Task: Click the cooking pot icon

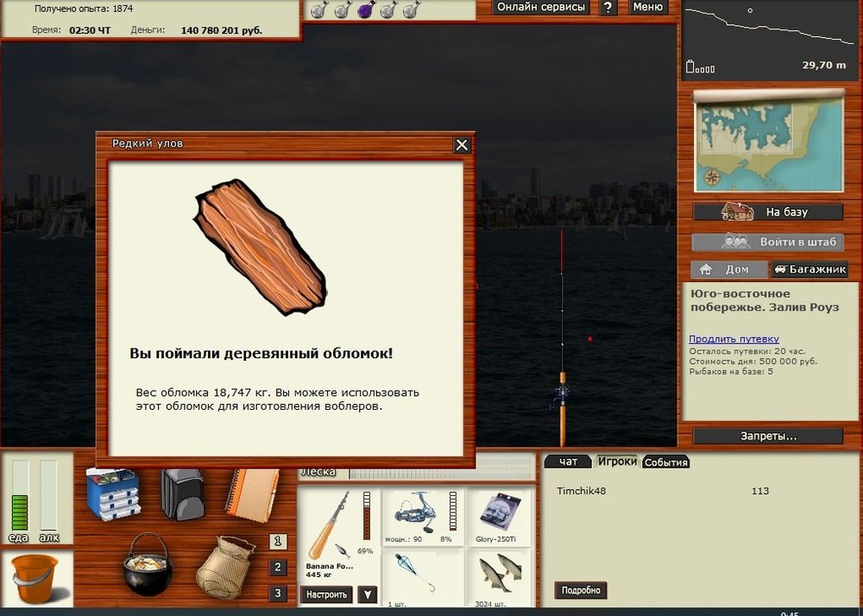Action: [x=147, y=563]
